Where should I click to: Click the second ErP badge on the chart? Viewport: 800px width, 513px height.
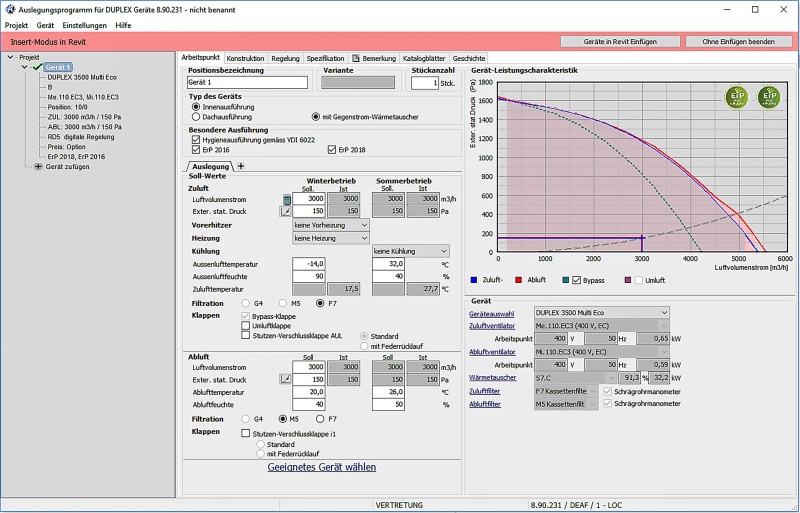tap(768, 97)
